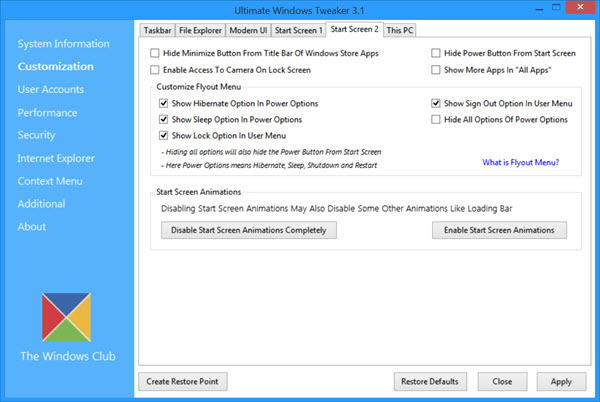
Task: Uncheck Show Hibernate Option In Power Options
Action: [163, 103]
